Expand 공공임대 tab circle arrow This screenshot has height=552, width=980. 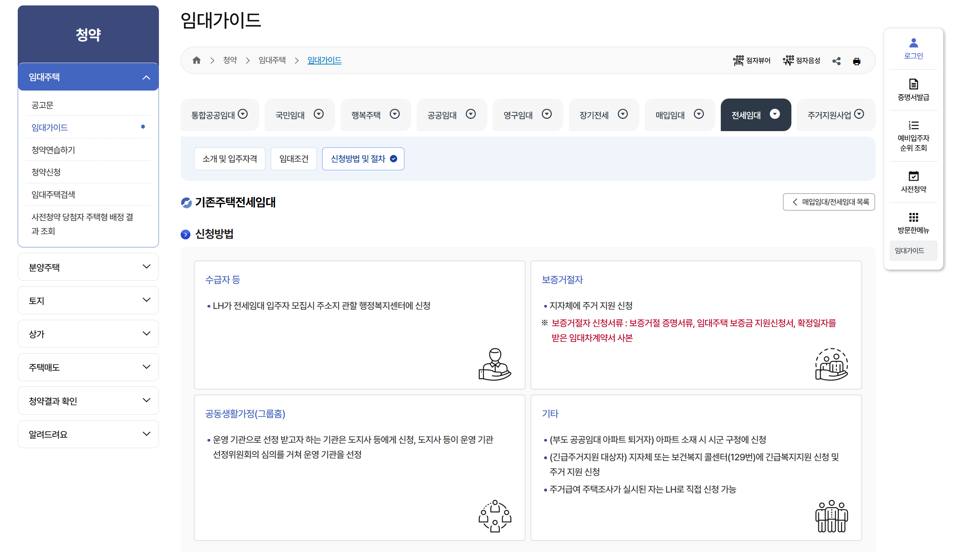click(471, 114)
